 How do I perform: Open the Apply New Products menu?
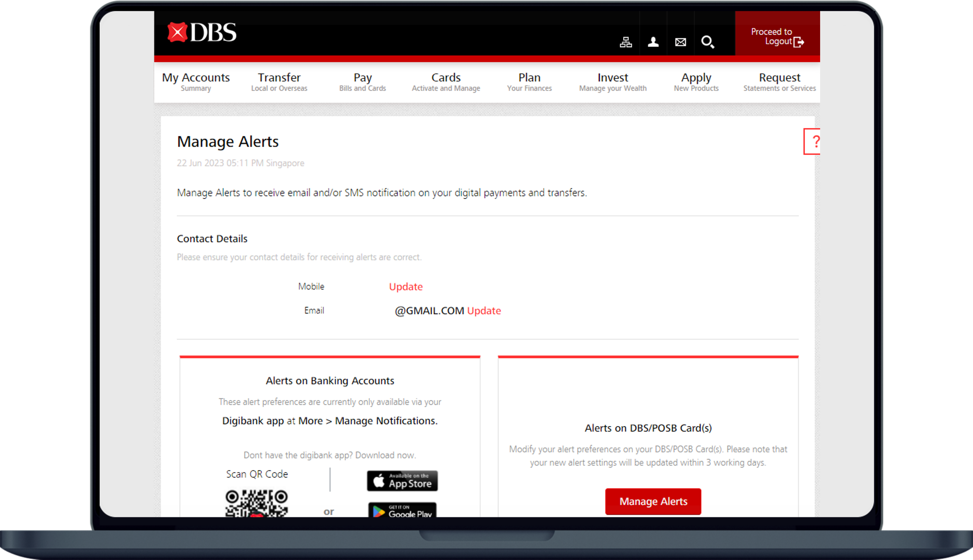click(x=696, y=82)
